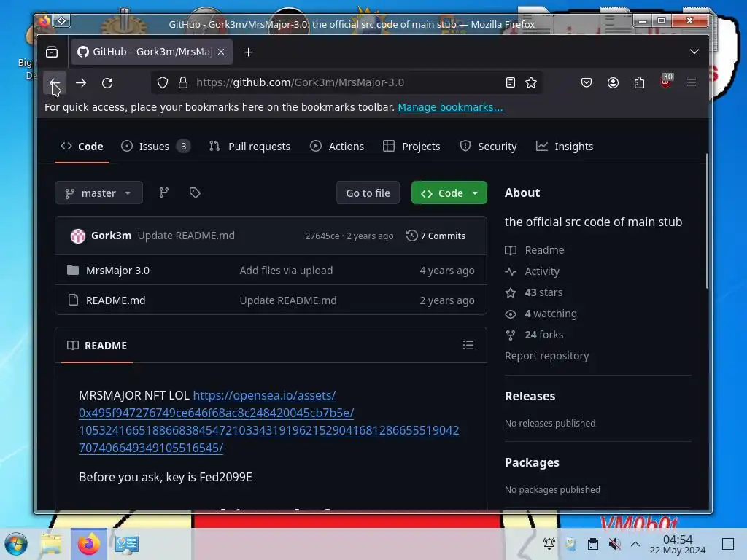Open the Extensions puzzle icon

coord(639,82)
